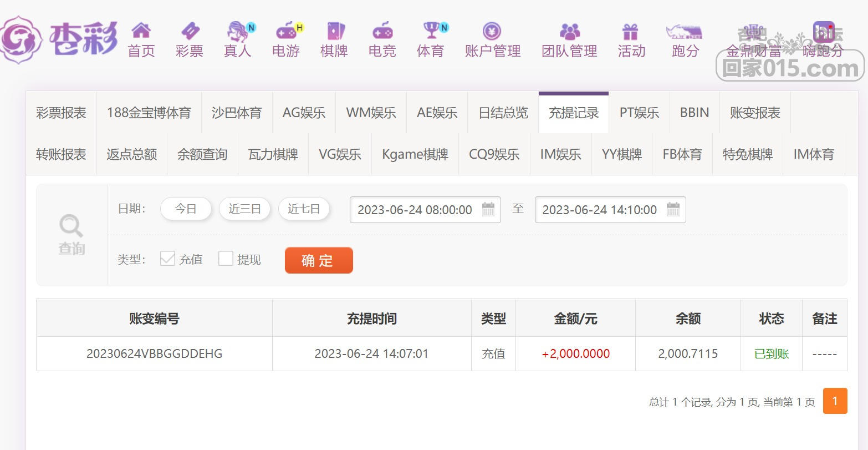Switch to the 瓦力棋牌 tab
Image resolution: width=868 pixels, height=450 pixels.
coord(273,154)
